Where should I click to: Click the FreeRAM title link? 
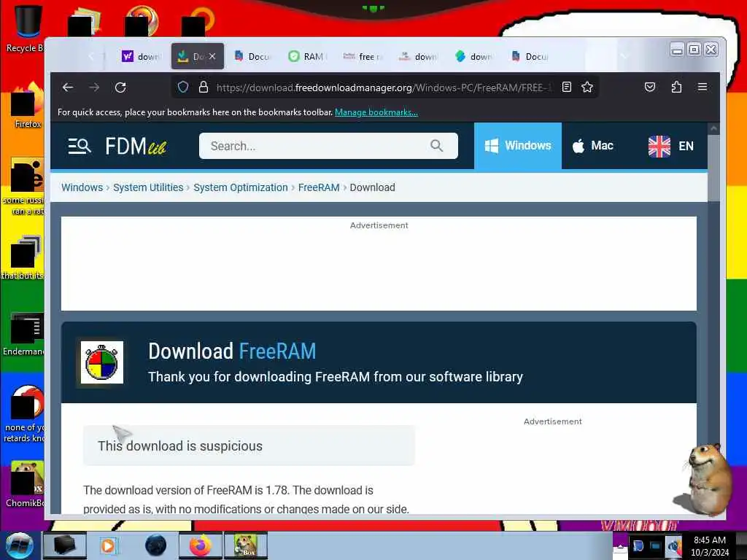click(277, 351)
